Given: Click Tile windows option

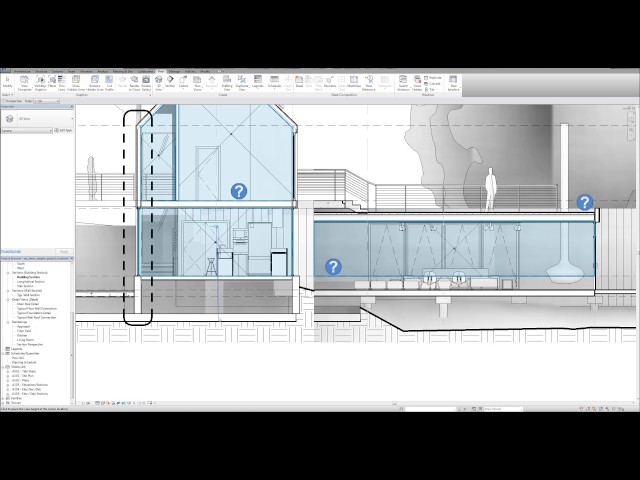Looking at the screenshot, I should [x=429, y=89].
